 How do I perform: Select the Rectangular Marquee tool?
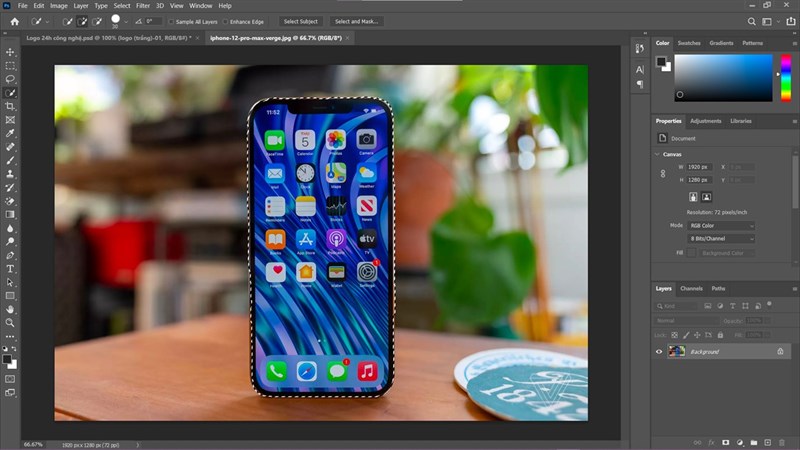click(x=10, y=66)
